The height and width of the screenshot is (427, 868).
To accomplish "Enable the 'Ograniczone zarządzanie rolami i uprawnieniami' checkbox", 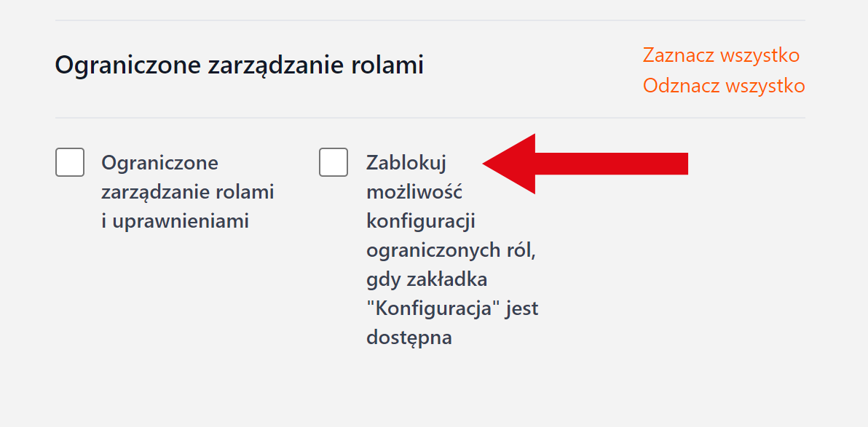I will click(x=70, y=162).
